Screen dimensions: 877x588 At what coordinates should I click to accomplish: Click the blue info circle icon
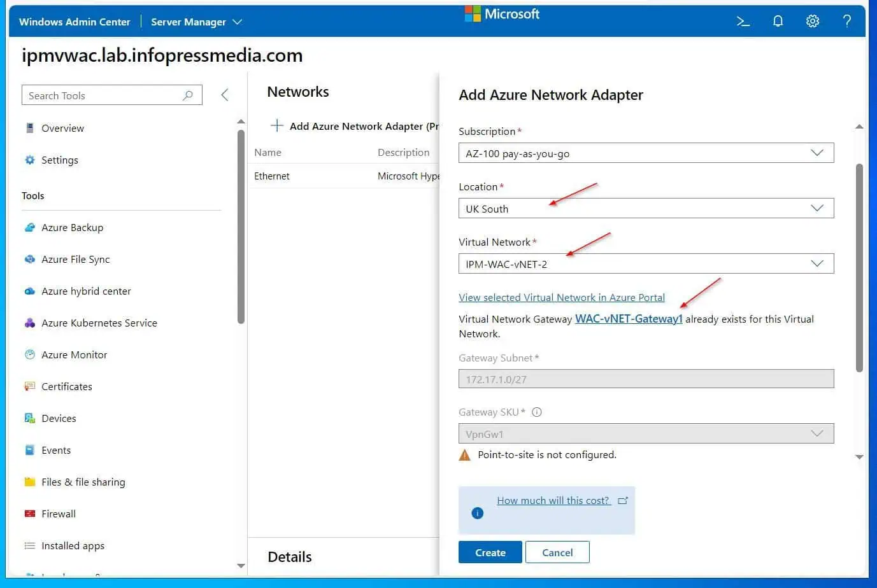[477, 513]
